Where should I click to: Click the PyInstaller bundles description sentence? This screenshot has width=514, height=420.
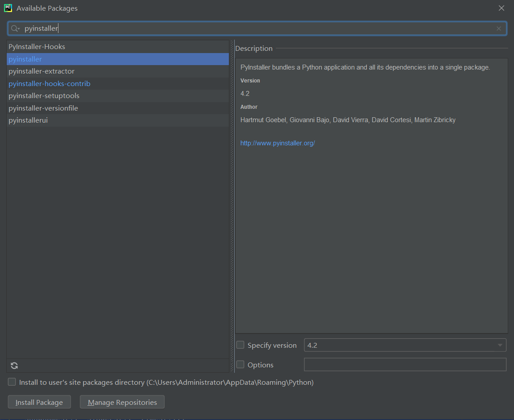(365, 67)
